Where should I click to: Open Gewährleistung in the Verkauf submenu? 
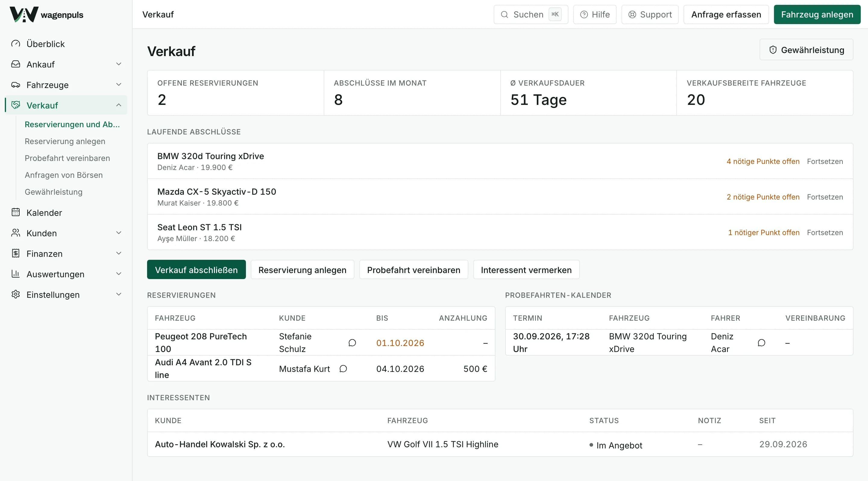(x=54, y=192)
